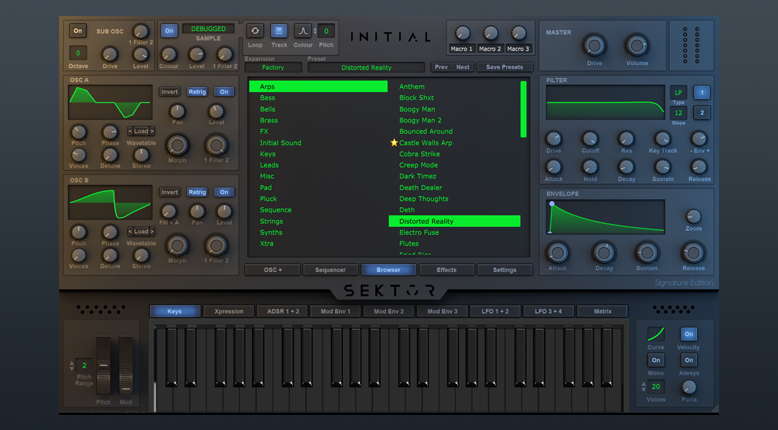Click the Pitch Range stepper arrows
This screenshot has height=430, width=778.
72,366
